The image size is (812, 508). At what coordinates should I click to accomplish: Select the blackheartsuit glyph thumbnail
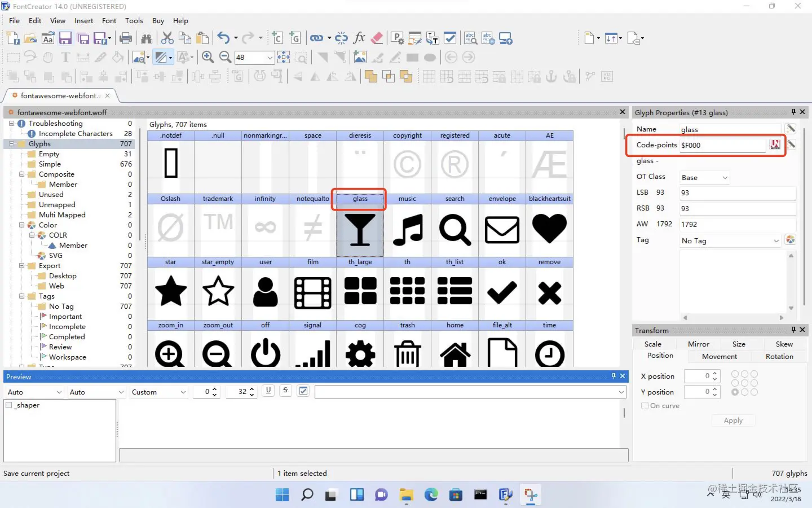[x=549, y=225]
